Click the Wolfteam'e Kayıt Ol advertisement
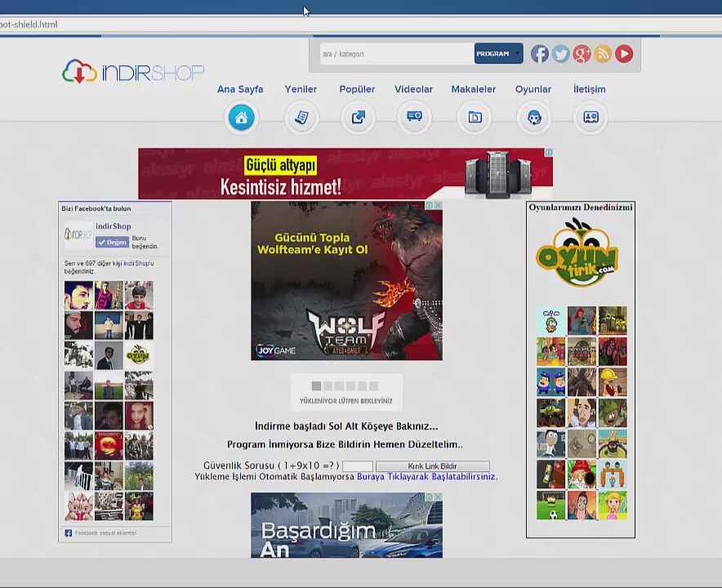This screenshot has height=588, width=722. tap(347, 281)
